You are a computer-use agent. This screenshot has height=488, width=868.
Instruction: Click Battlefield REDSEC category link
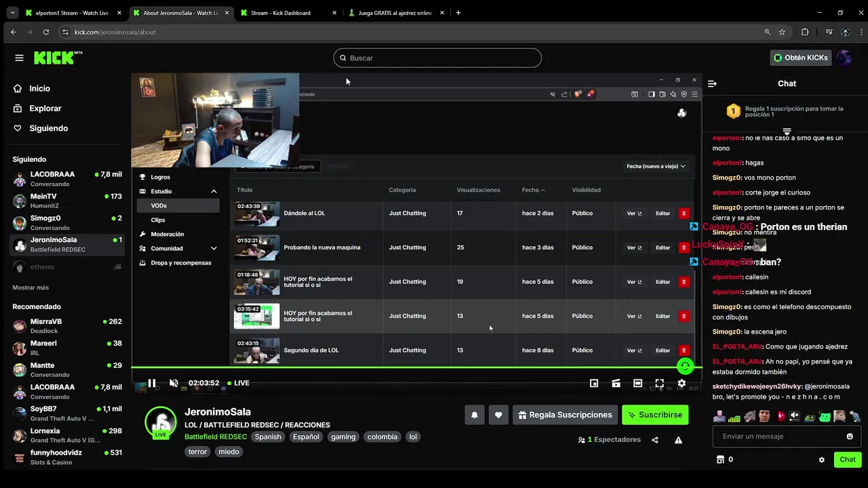tap(216, 436)
